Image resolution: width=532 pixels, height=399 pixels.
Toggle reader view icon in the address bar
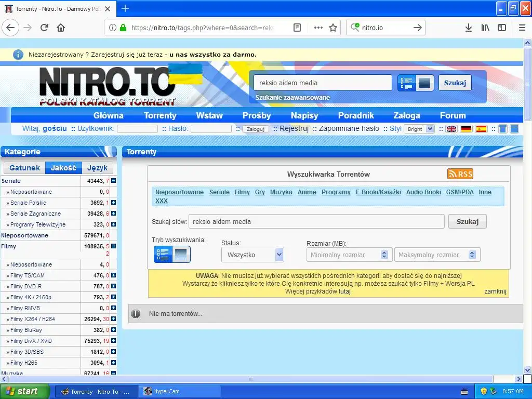[297, 28]
